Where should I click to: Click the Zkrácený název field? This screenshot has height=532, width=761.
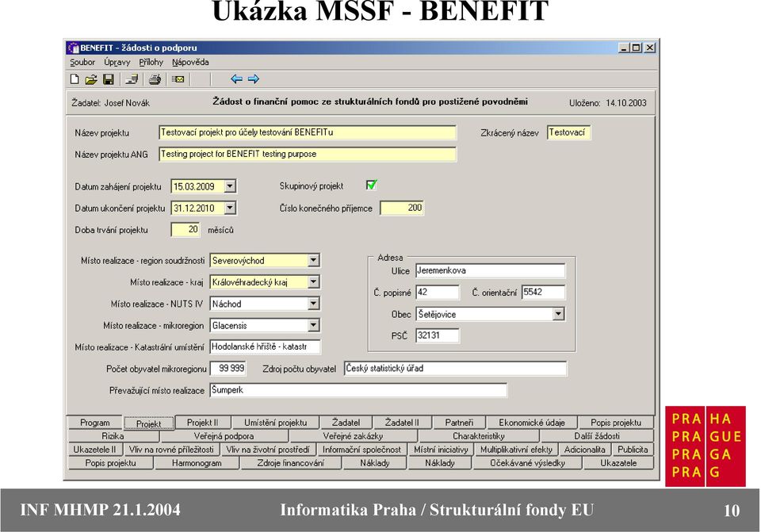(x=569, y=132)
